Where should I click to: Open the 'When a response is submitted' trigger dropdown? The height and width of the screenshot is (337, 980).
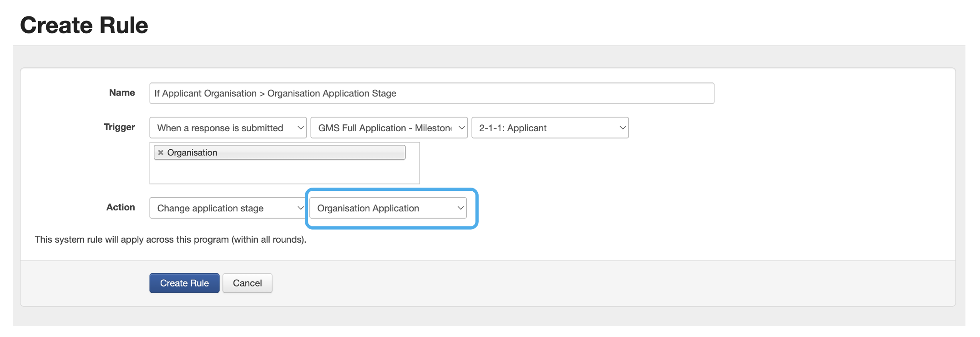(227, 128)
